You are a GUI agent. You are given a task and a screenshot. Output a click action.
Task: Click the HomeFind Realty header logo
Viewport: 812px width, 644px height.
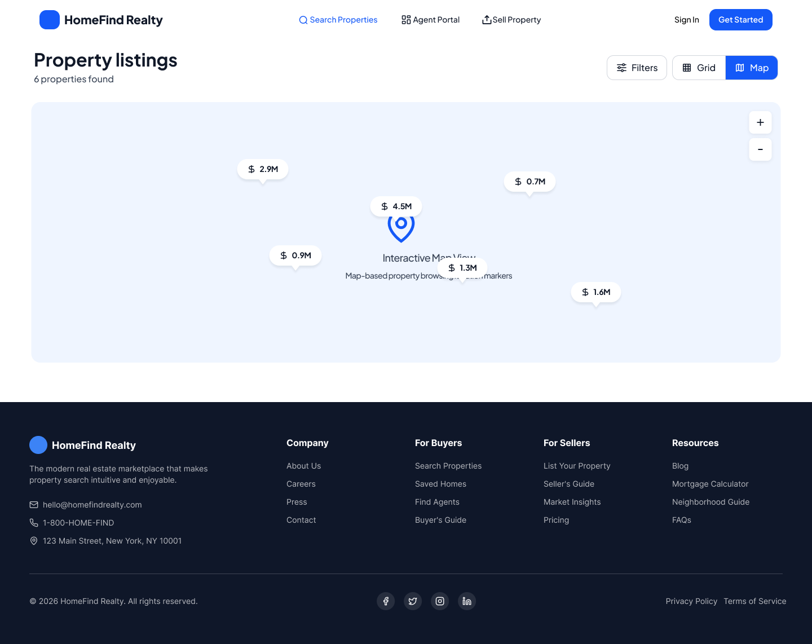[101, 20]
